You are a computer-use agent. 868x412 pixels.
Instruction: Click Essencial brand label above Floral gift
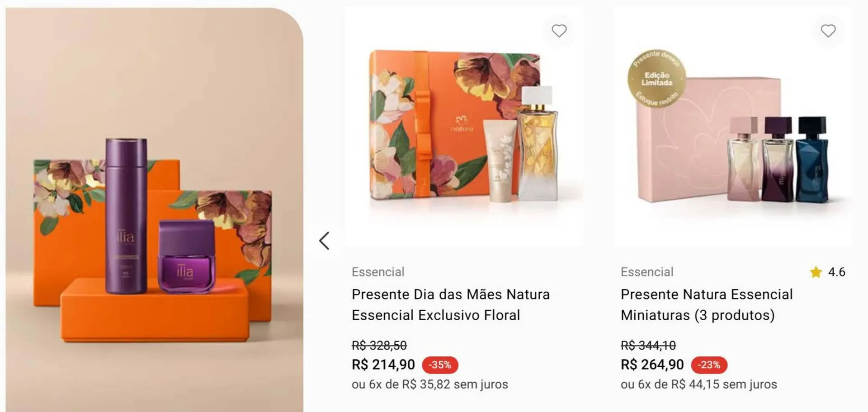point(378,272)
